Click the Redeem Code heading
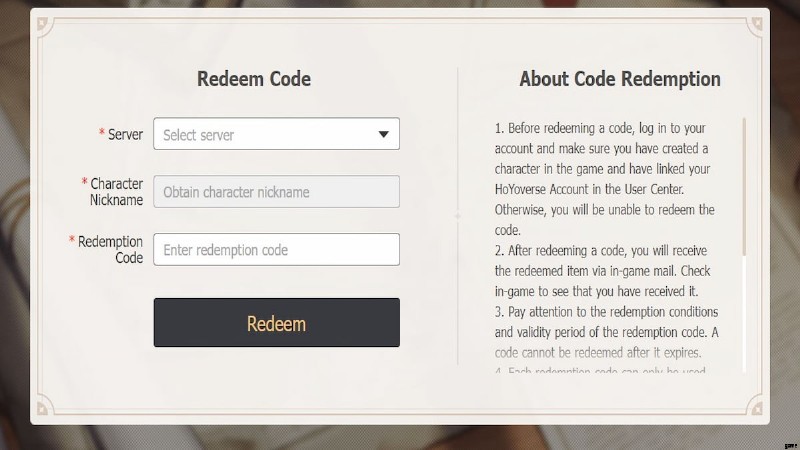The width and height of the screenshot is (800, 450). [254, 79]
